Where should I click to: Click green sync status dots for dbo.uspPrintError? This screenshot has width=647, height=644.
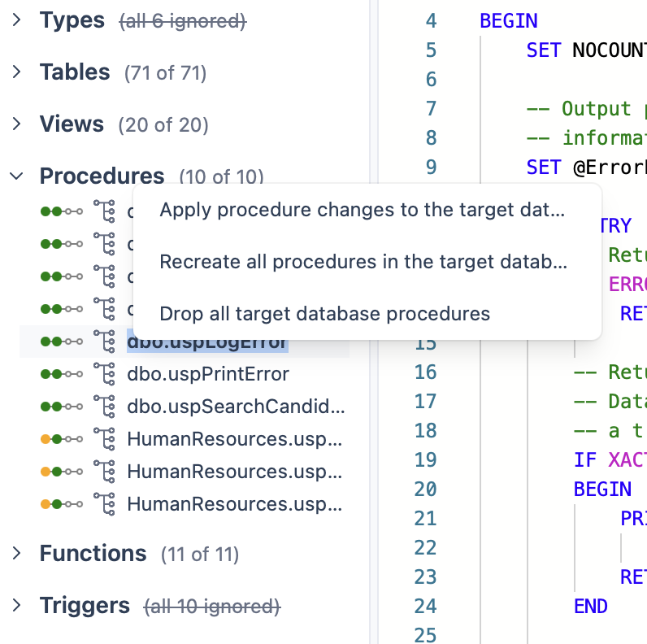[x=62, y=374]
